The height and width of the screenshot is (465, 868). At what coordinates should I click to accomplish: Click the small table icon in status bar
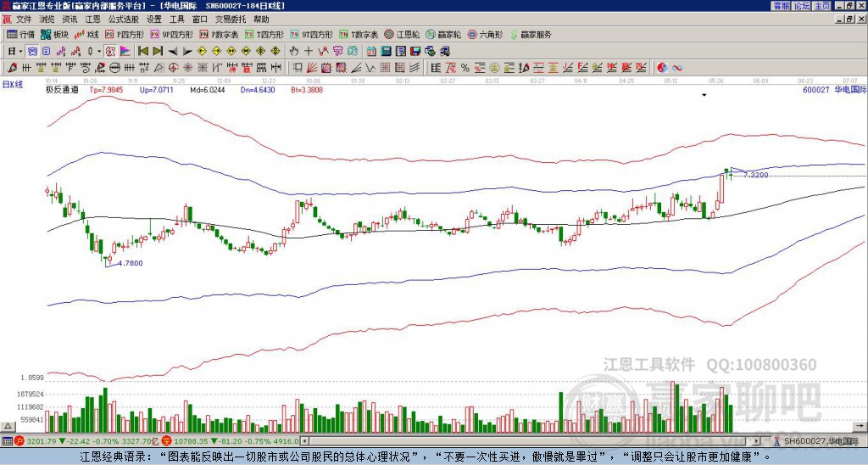(7, 441)
